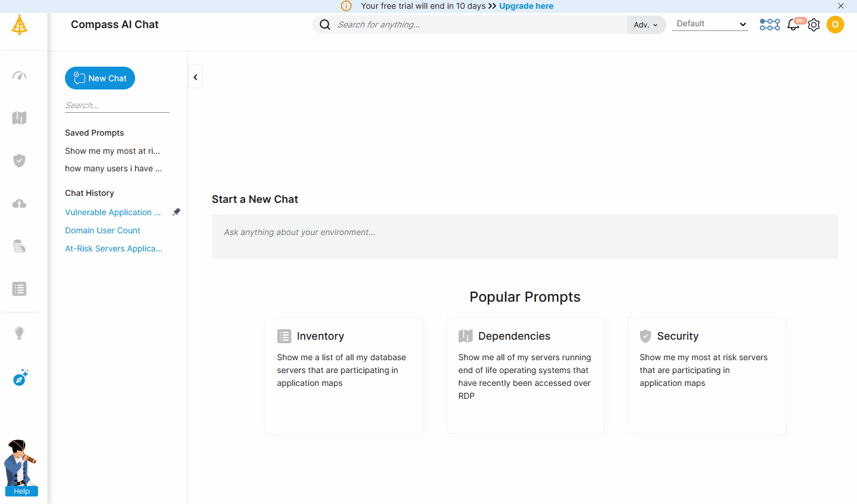
Task: Click the Ask anything about your environment box
Action: point(525,237)
